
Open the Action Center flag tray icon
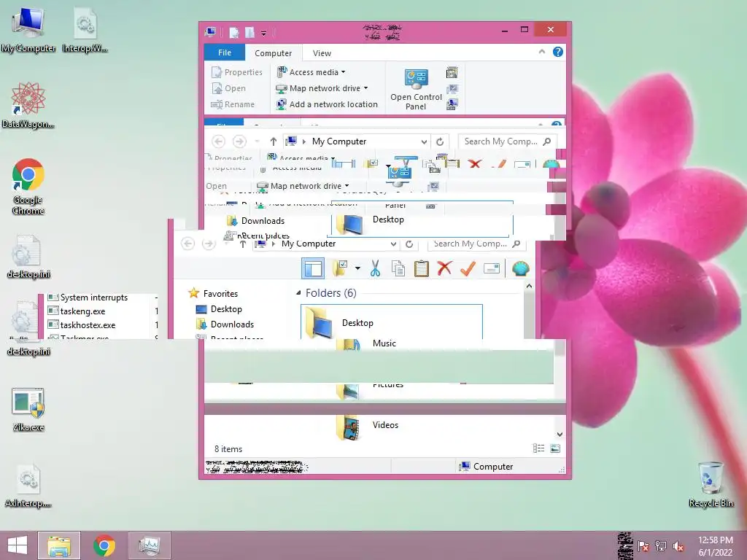[643, 546]
